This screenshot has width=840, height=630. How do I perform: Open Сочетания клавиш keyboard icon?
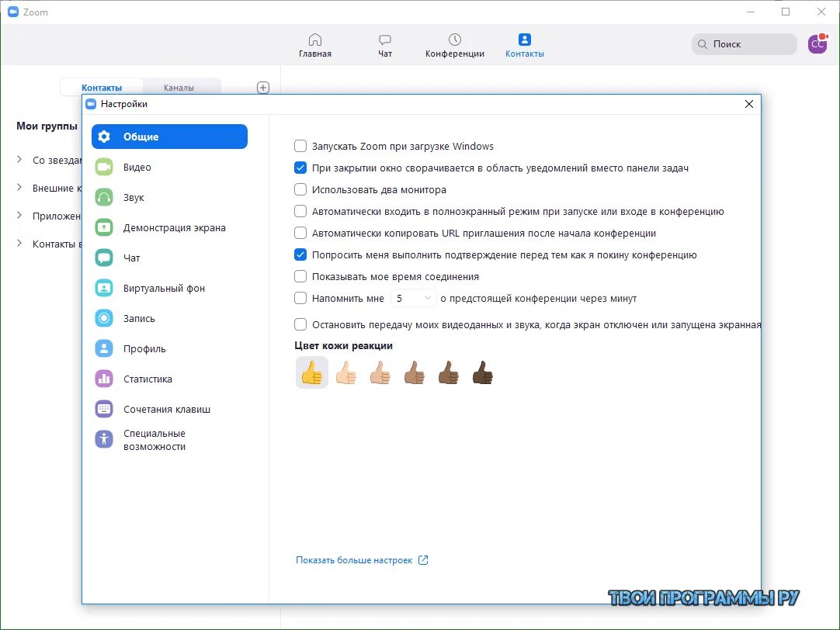tap(104, 409)
